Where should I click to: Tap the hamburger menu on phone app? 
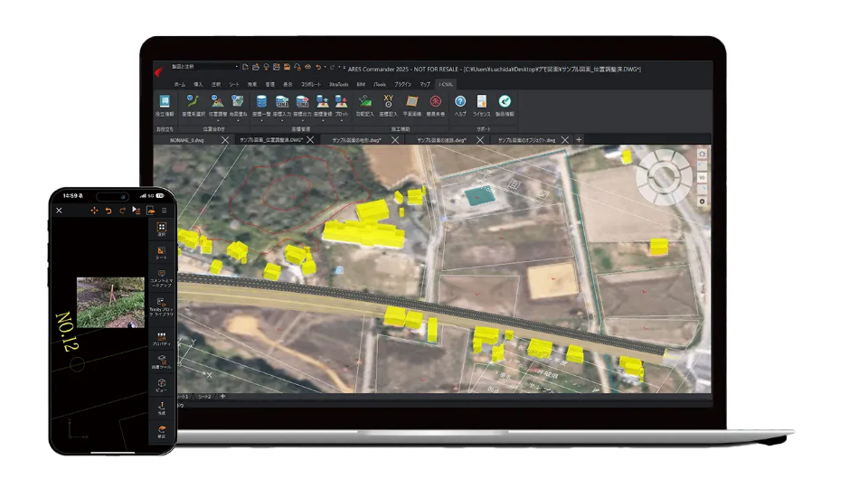164,210
